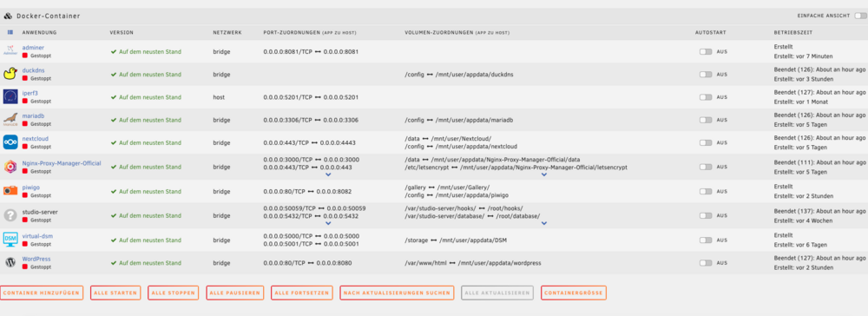The image size is (868, 316).
Task: Click Alle aktualisieren button
Action: tap(497, 293)
